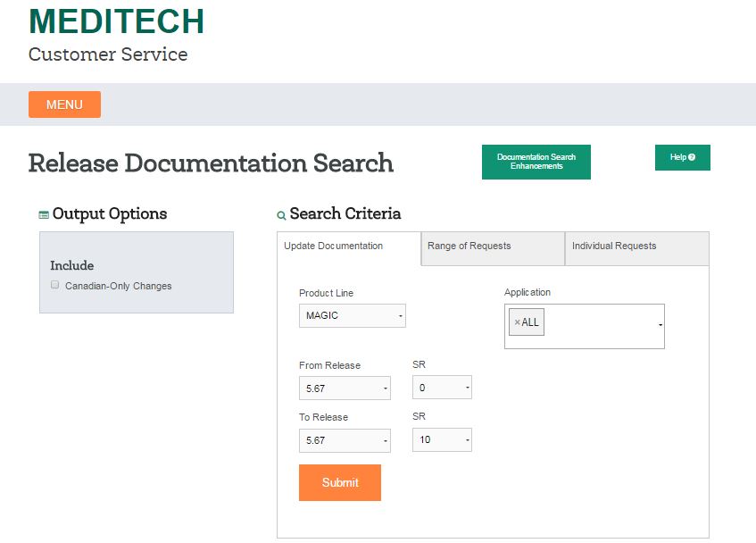This screenshot has height=543, width=756.
Task: Switch to the Individual Requests tab
Action: (636, 246)
